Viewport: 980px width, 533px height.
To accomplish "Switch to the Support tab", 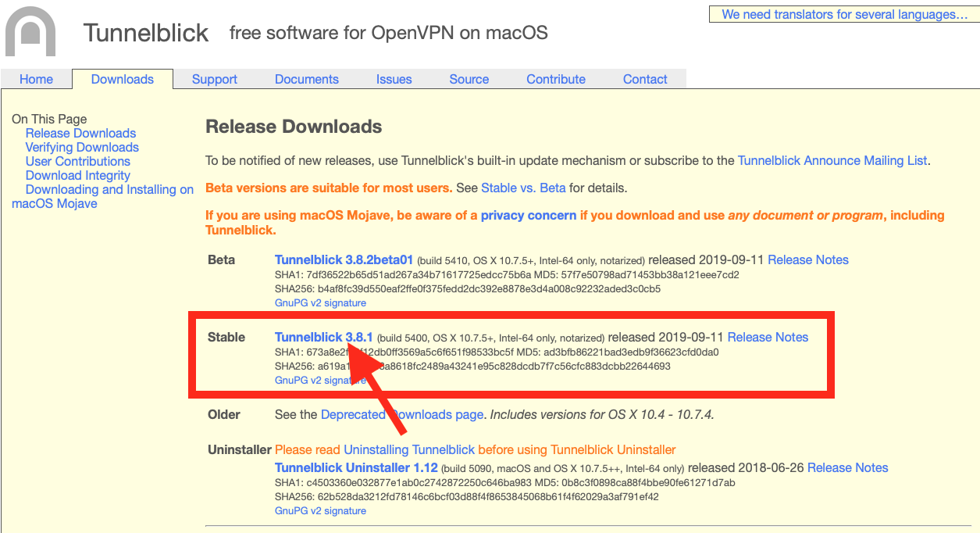I will click(x=215, y=79).
